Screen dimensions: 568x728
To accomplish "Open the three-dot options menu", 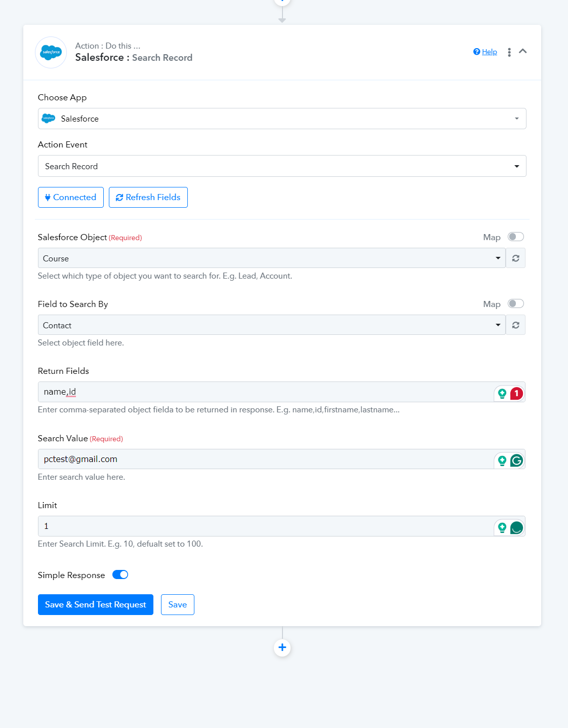I will tap(509, 52).
